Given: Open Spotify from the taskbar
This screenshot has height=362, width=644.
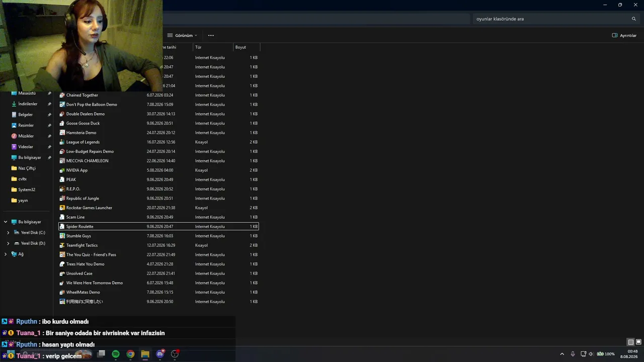Looking at the screenshot, I should [116, 354].
